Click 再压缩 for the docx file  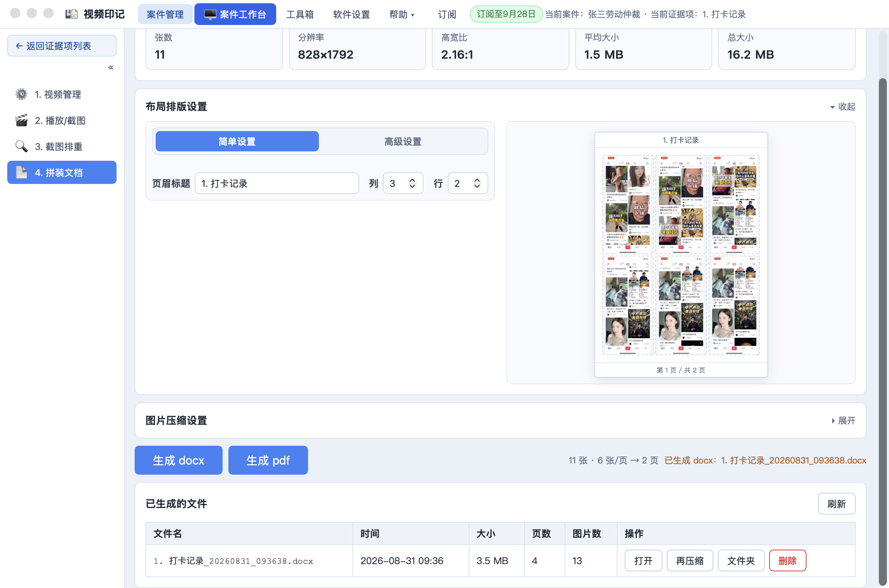click(690, 560)
